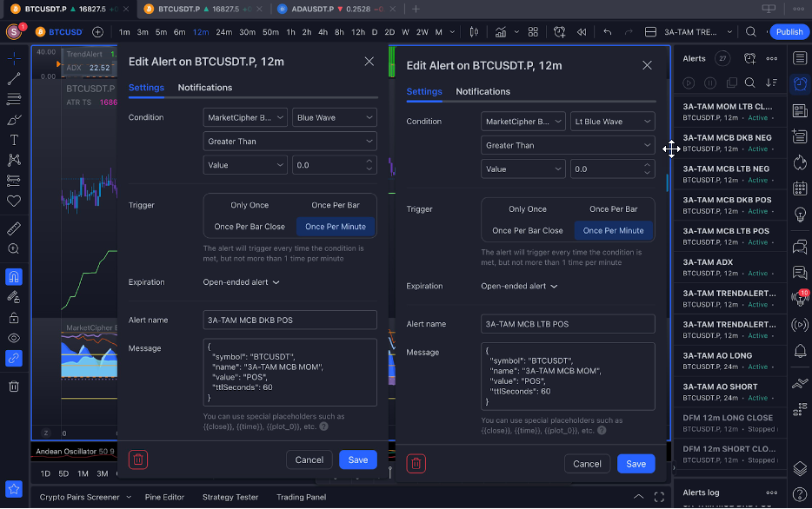Sort alerts with the sort icon
The width and height of the screenshot is (812, 509).
click(x=771, y=83)
